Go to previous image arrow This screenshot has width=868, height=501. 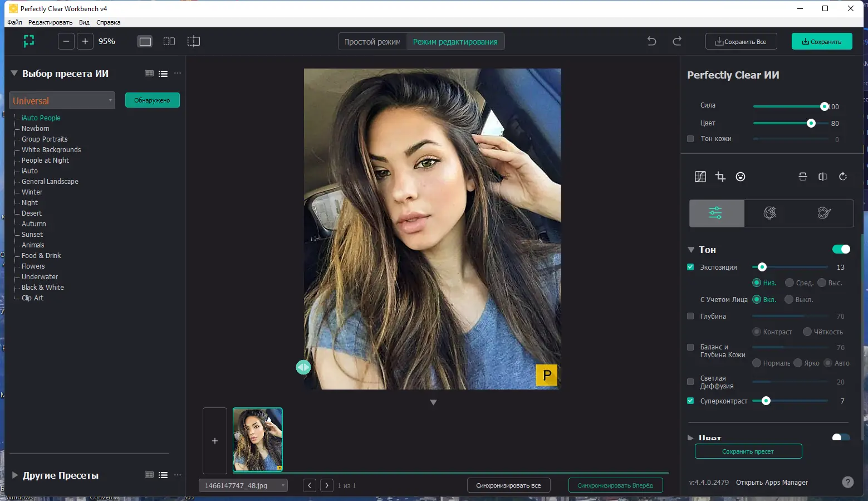310,485
